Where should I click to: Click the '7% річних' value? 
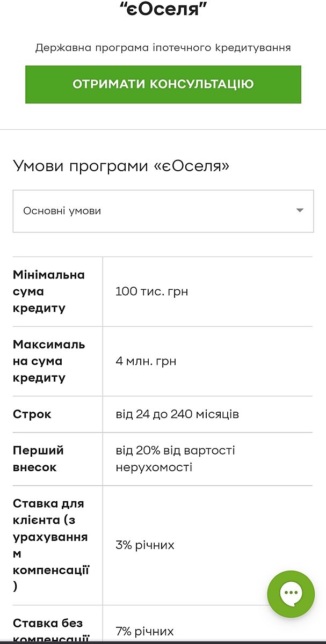tap(144, 631)
